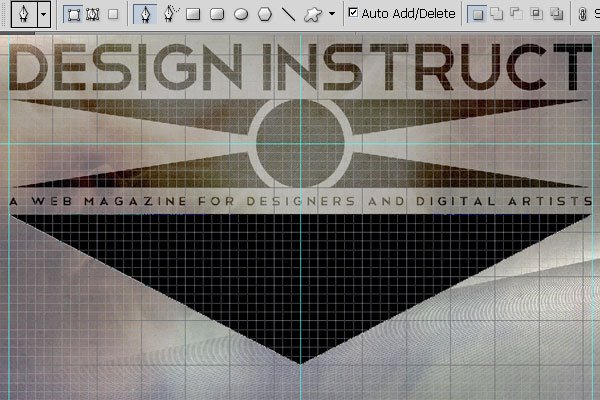Viewport: 600px width, 400px height.
Task: Uncheck the Auto Add/Delete checkbox
Action: (x=353, y=13)
